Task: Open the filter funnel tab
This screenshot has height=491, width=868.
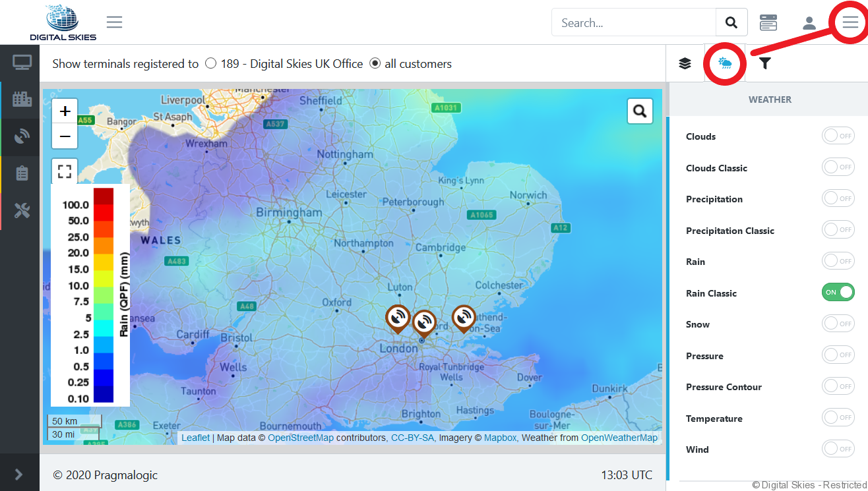Action: 764,64
